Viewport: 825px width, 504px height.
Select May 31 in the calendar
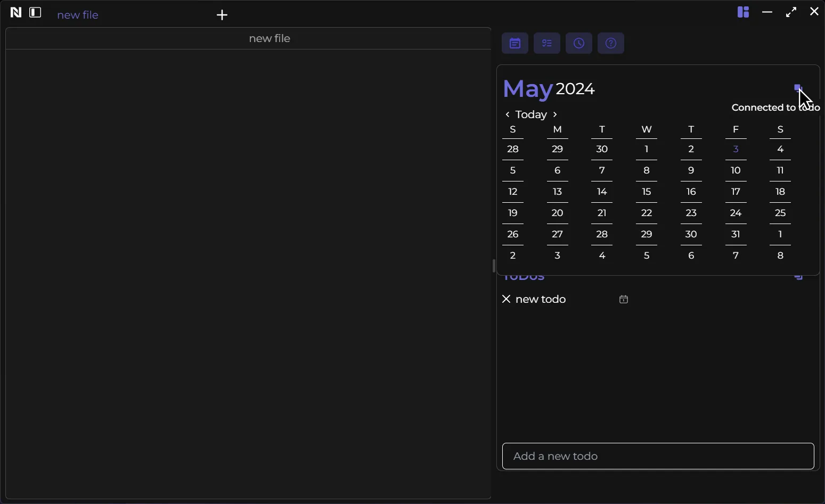[736, 235]
